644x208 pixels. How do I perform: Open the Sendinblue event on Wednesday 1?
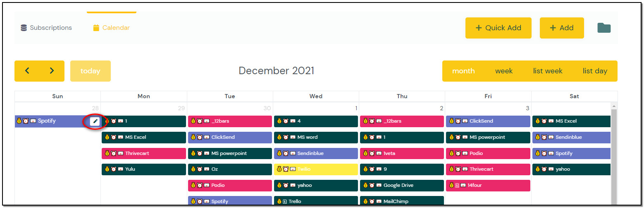[x=316, y=153]
